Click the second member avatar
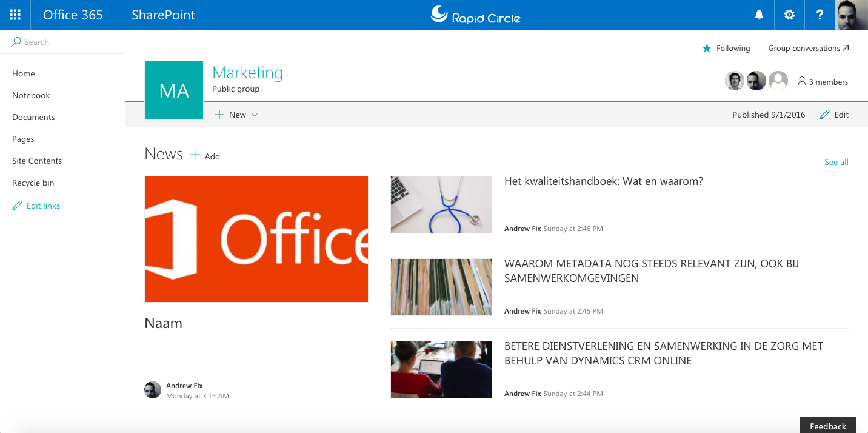 click(x=756, y=81)
